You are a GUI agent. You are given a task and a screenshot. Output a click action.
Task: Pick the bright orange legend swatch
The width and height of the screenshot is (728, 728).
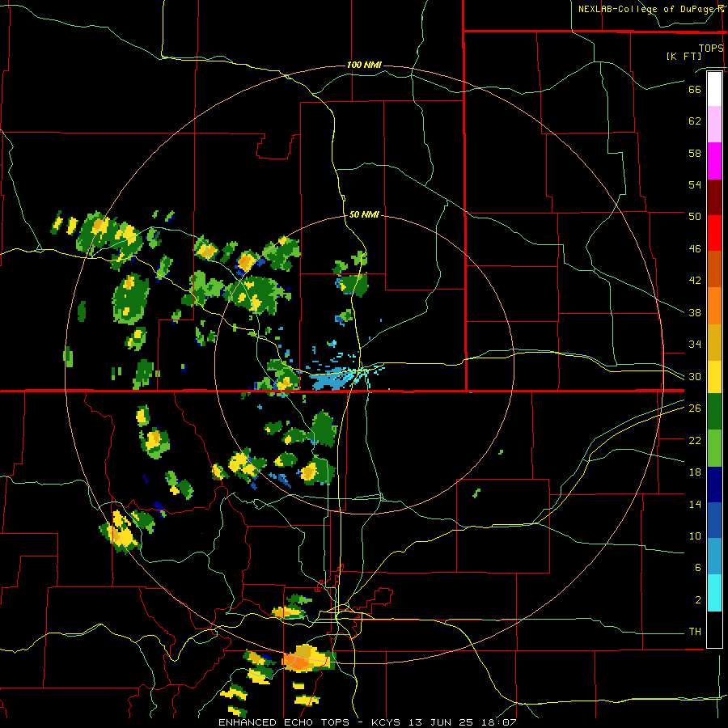[714, 306]
